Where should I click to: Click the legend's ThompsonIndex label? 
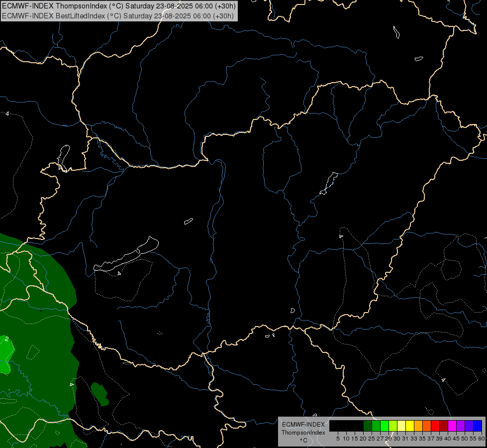[x=303, y=433]
